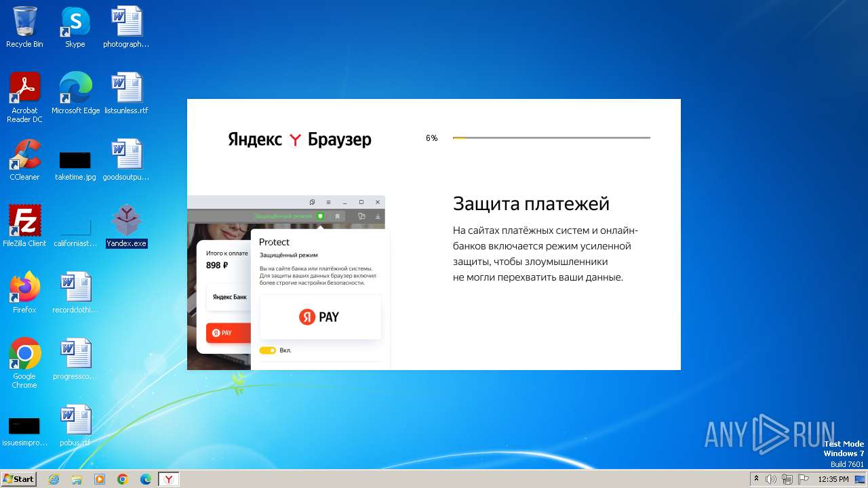This screenshot has width=868, height=488.
Task: Show hidden system tray icons
Action: (757, 479)
